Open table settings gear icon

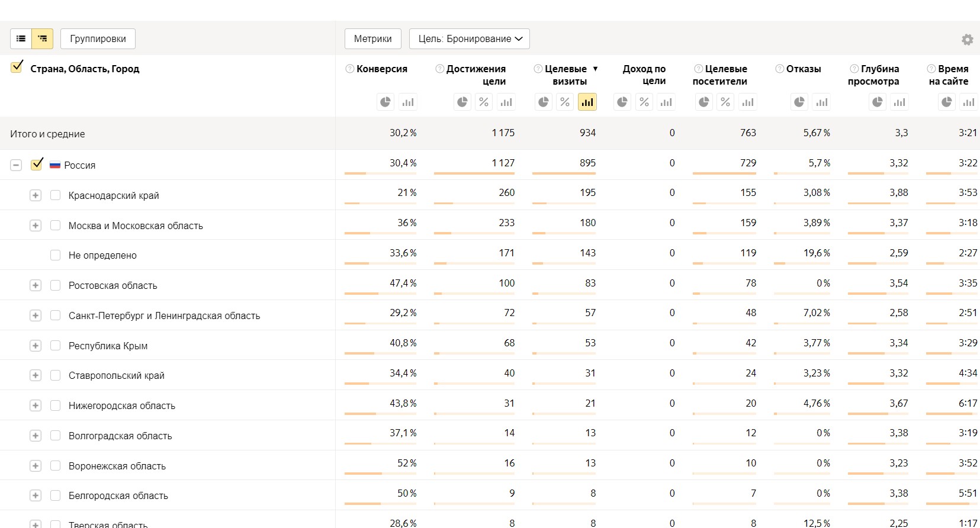(x=967, y=40)
